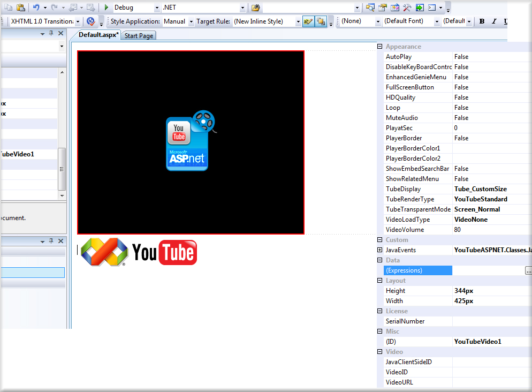Image resolution: width=532 pixels, height=392 pixels.
Task: Click the Navigate Forward icon
Action: [90, 7]
